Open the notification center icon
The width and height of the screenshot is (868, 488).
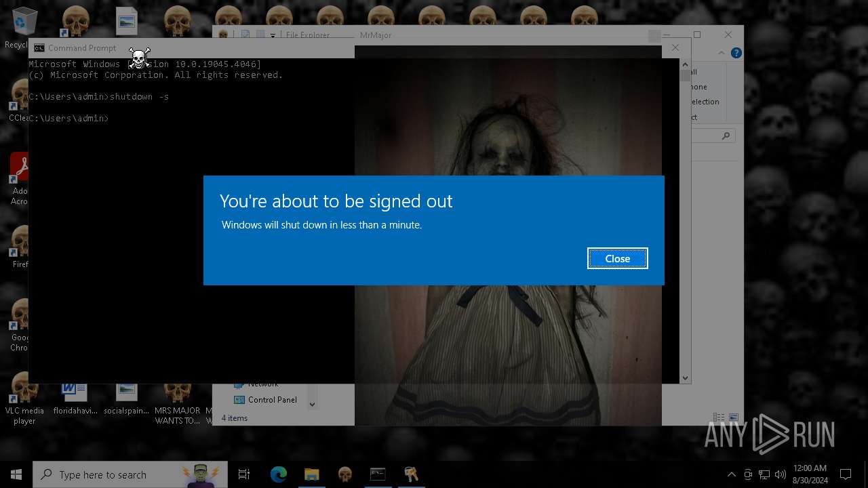coord(846,474)
